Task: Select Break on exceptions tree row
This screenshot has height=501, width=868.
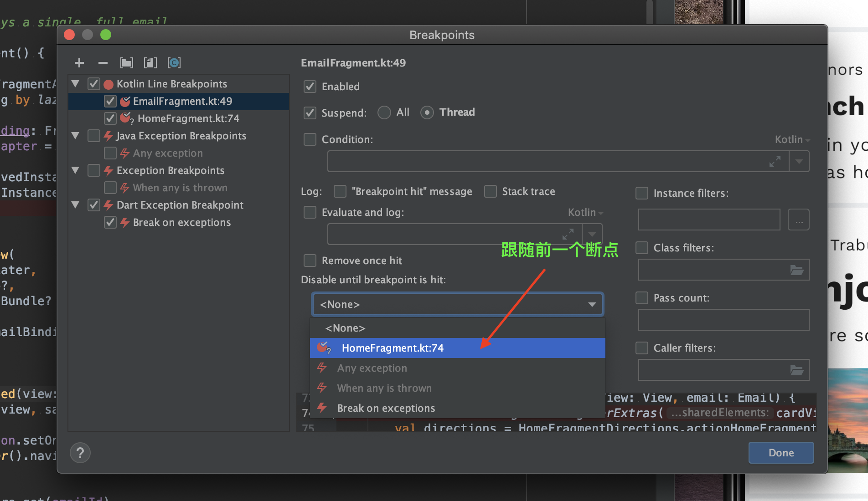Action: [x=179, y=222]
